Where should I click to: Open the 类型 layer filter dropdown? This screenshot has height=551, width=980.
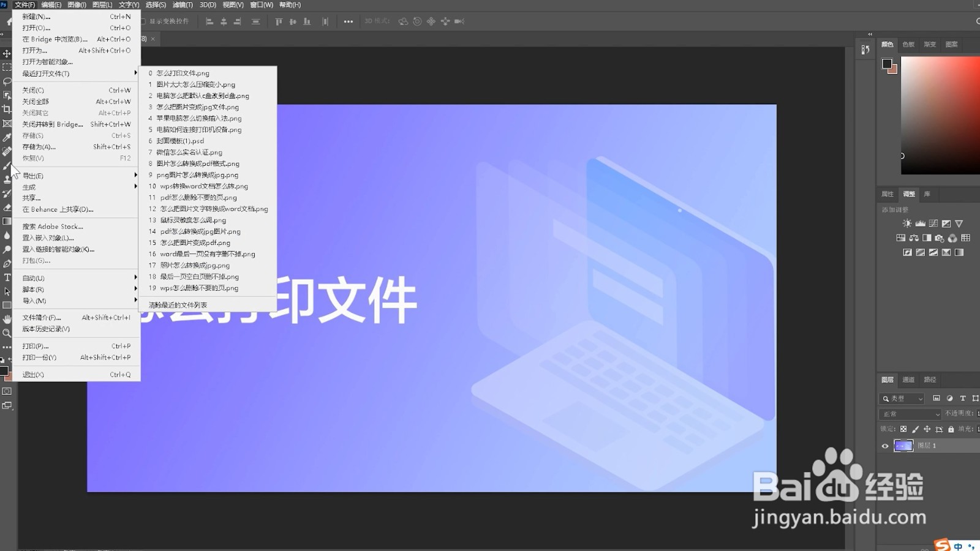click(902, 399)
